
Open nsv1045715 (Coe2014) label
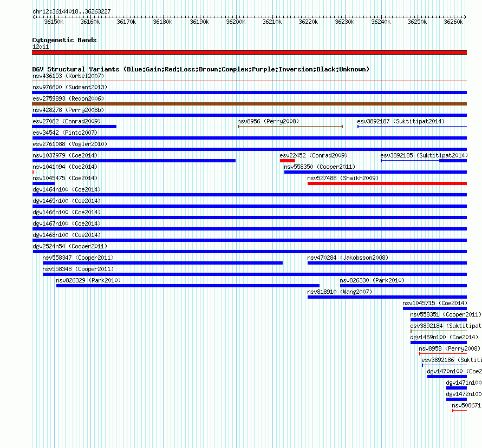tap(435, 303)
